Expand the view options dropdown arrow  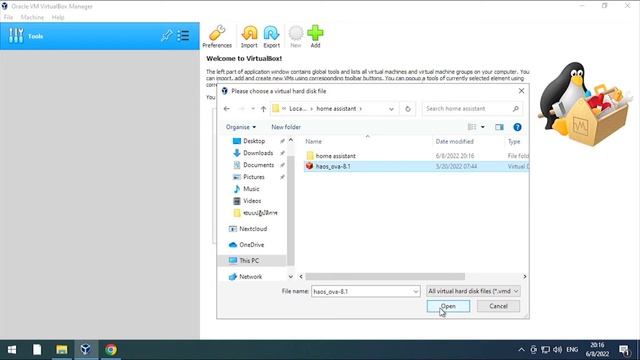[483, 127]
